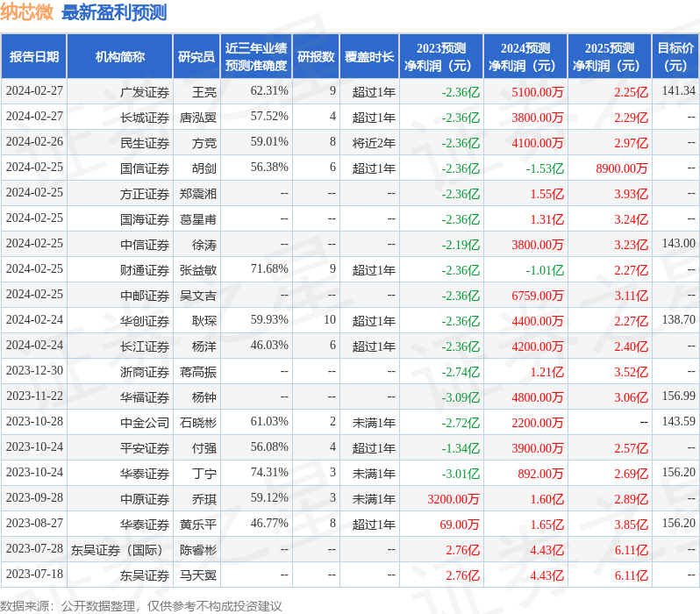The width and height of the screenshot is (700, 614).
Task: Click analyst name 石晓彬
Action: (x=197, y=423)
